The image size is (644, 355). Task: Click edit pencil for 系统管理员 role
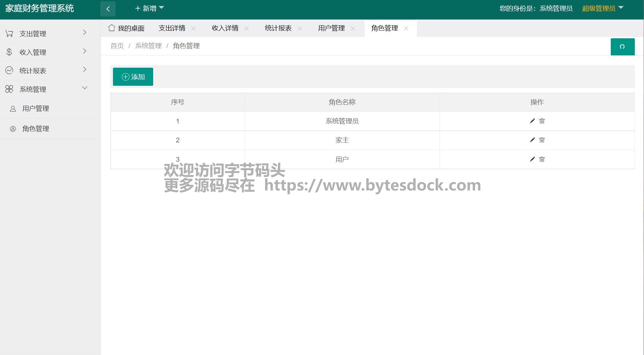pos(532,121)
